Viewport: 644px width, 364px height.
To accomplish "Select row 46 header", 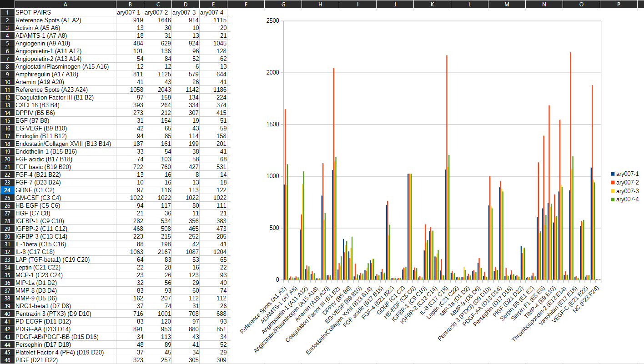I will [7, 360].
